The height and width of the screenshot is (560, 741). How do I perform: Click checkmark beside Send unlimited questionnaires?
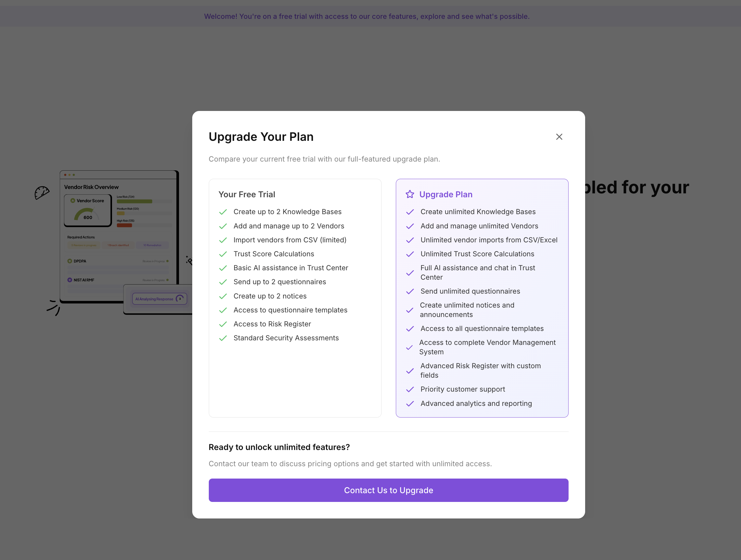pyautogui.click(x=410, y=292)
